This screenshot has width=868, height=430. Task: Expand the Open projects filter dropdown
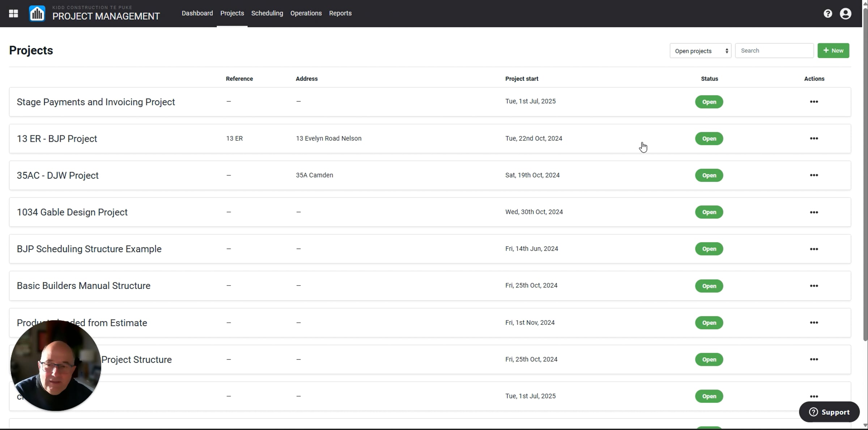click(700, 51)
